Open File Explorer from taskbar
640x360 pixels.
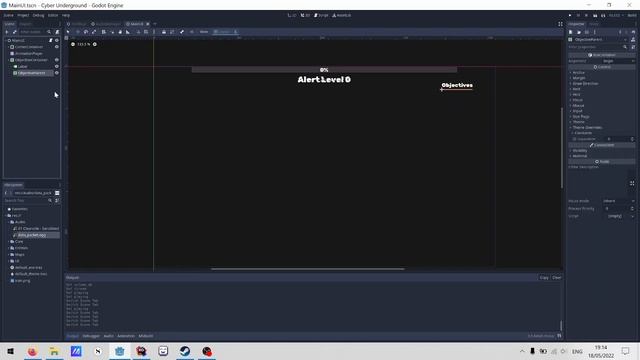[x=54, y=351]
